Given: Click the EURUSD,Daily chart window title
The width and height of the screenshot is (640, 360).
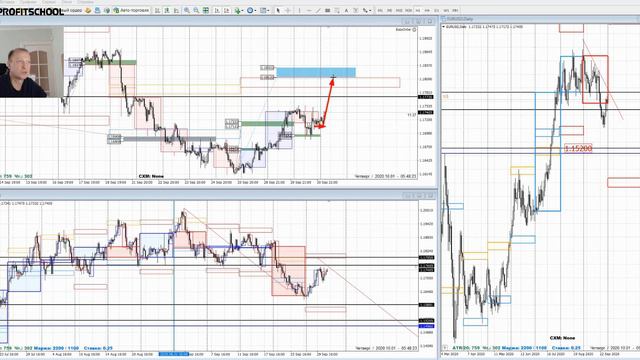Looking at the screenshot, I should (460, 19).
